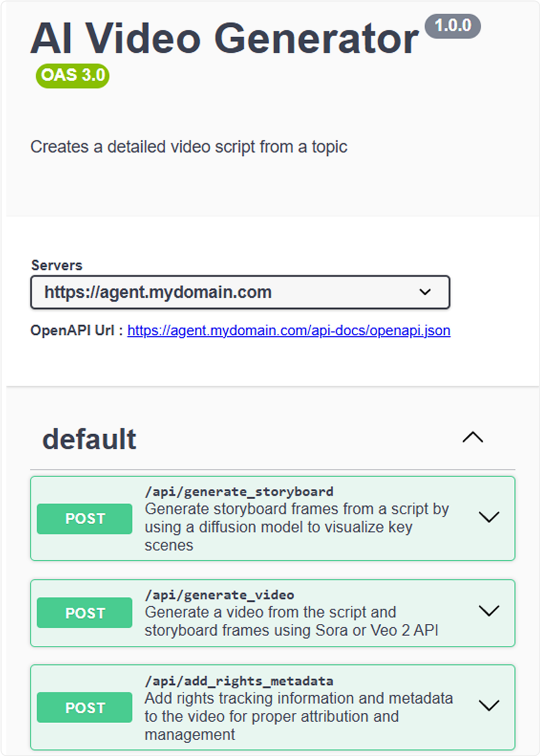
Task: Click the OAS 3.0 badge
Action: click(72, 75)
